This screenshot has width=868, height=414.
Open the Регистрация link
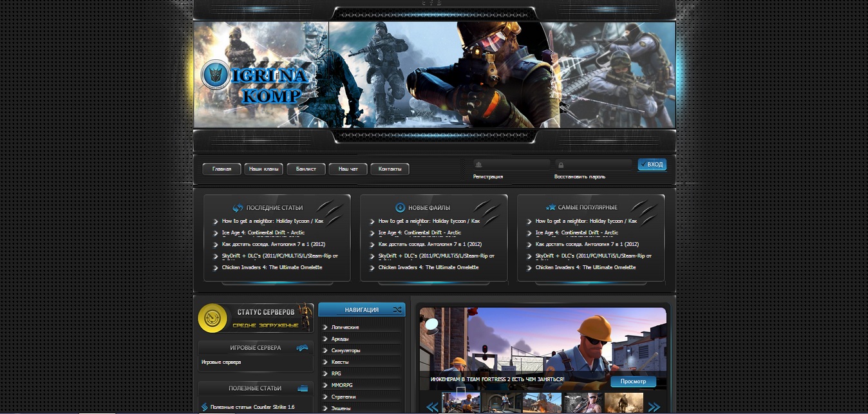click(x=488, y=176)
